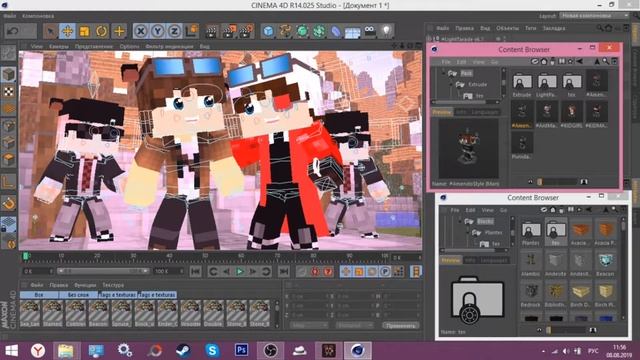640x360 pixels.
Task: Select the model mode cube icon
Action: (9, 74)
